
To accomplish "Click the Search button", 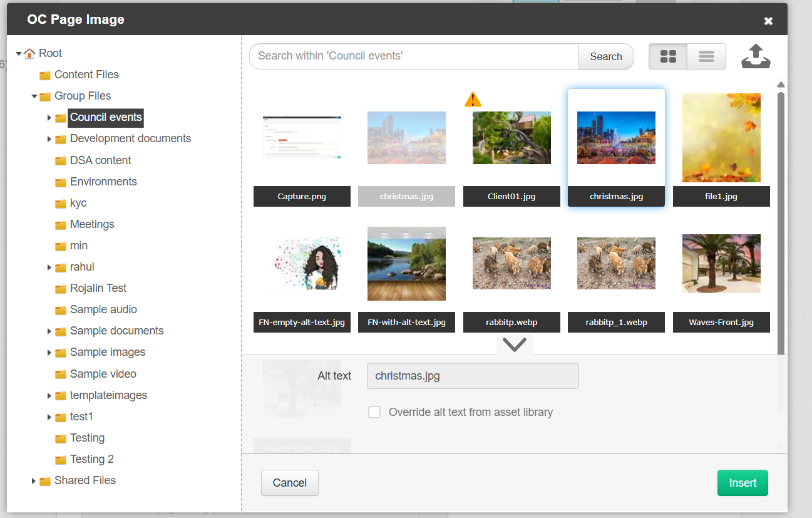I will coord(605,56).
